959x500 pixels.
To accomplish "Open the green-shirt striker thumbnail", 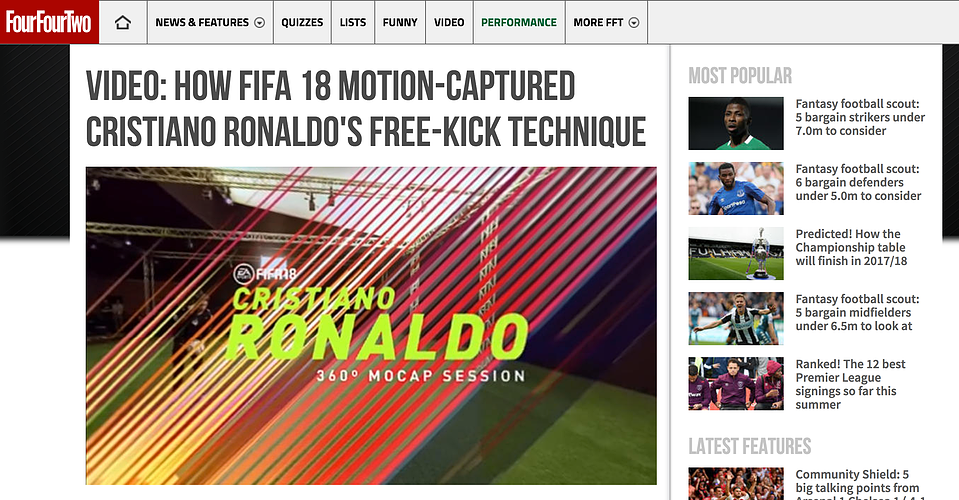I will point(736,123).
